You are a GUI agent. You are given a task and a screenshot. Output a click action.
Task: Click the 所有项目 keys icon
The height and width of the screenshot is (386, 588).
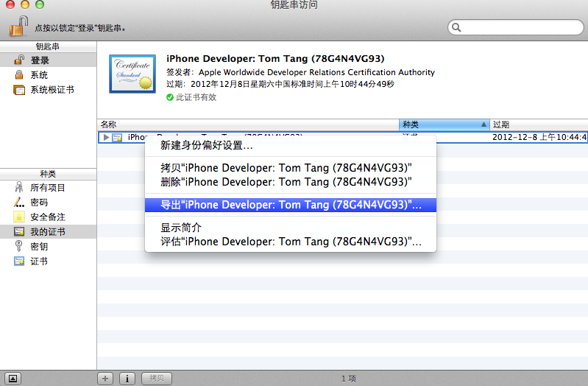tap(18, 187)
